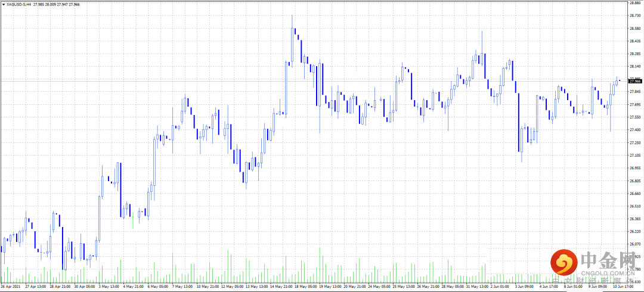644x292 pixels.
Task: Click the 26 Apr 2021 date label
Action: (x=11, y=285)
